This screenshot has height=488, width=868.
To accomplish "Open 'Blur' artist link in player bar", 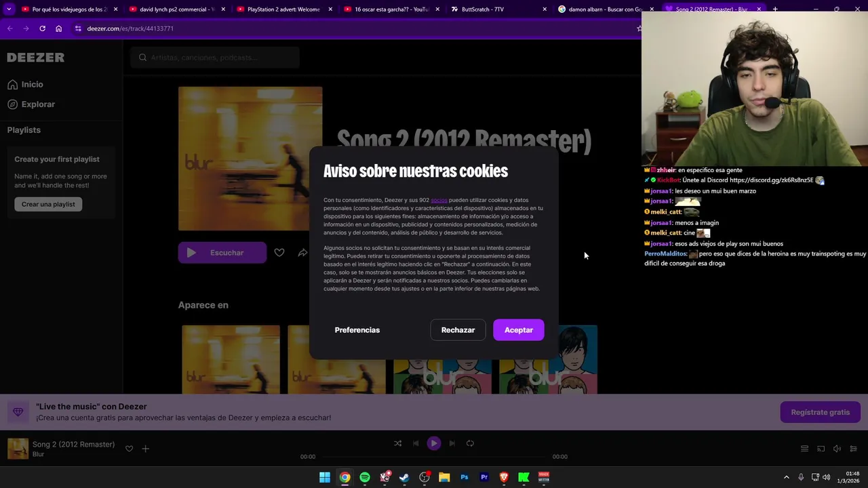I will [x=38, y=454].
